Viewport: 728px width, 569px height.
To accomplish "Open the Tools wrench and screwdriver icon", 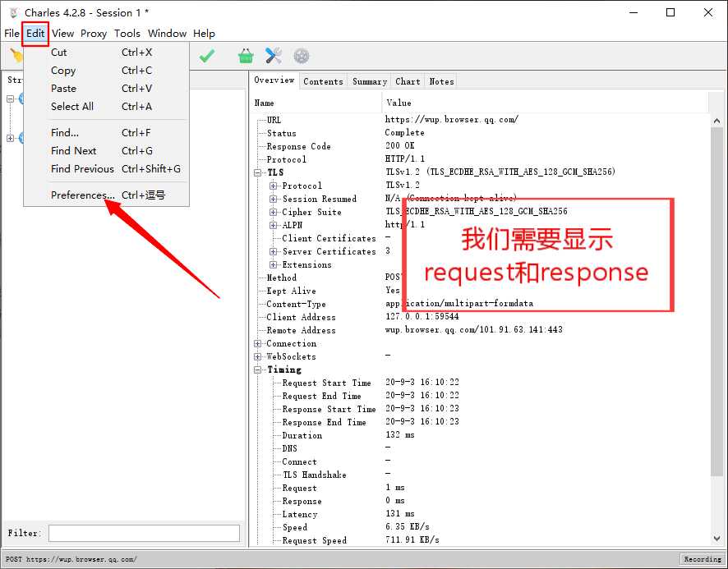I will [274, 56].
